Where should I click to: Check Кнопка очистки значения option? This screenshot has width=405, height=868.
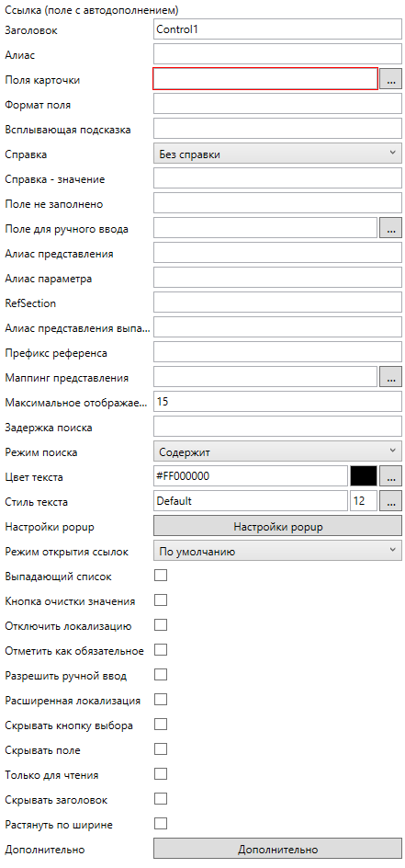point(160,600)
